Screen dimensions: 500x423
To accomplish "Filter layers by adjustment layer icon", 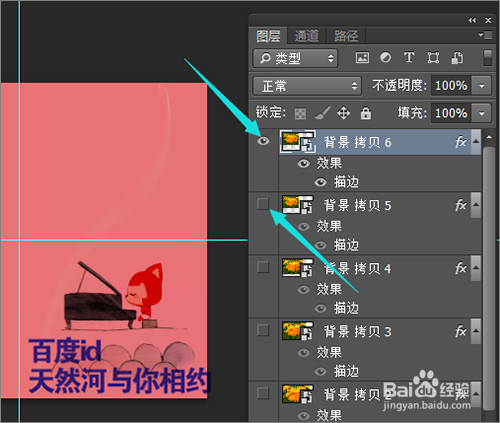I will click(386, 58).
